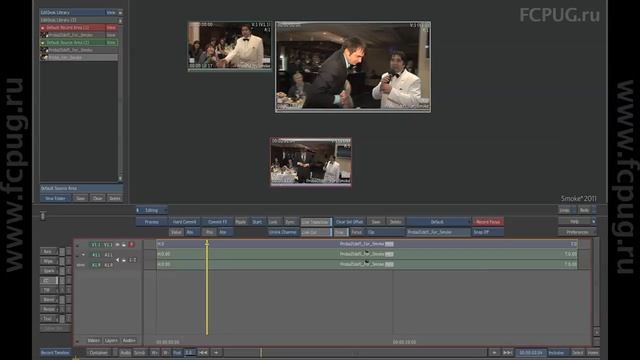Click the red record-enable icon on V1.1
The width and height of the screenshot is (640, 360).
pos(131,244)
